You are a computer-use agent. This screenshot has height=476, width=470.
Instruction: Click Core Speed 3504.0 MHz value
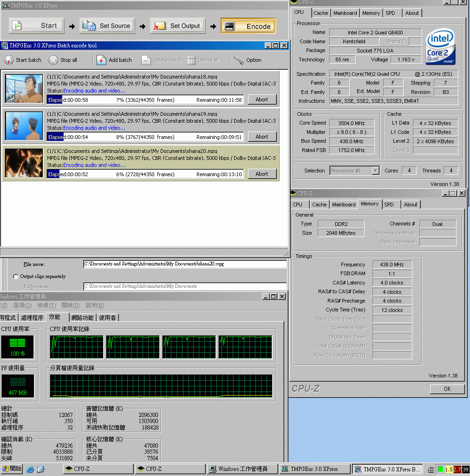pyautogui.click(x=352, y=123)
